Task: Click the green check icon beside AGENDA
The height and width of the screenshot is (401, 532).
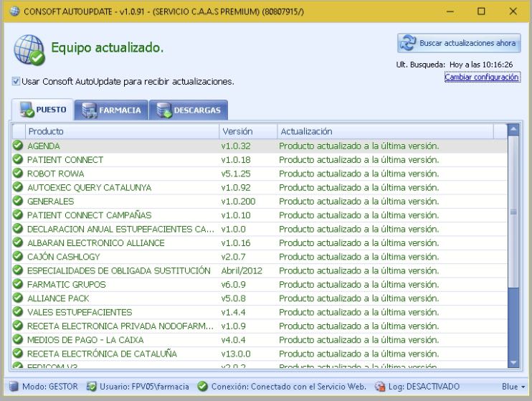Action: point(18,146)
